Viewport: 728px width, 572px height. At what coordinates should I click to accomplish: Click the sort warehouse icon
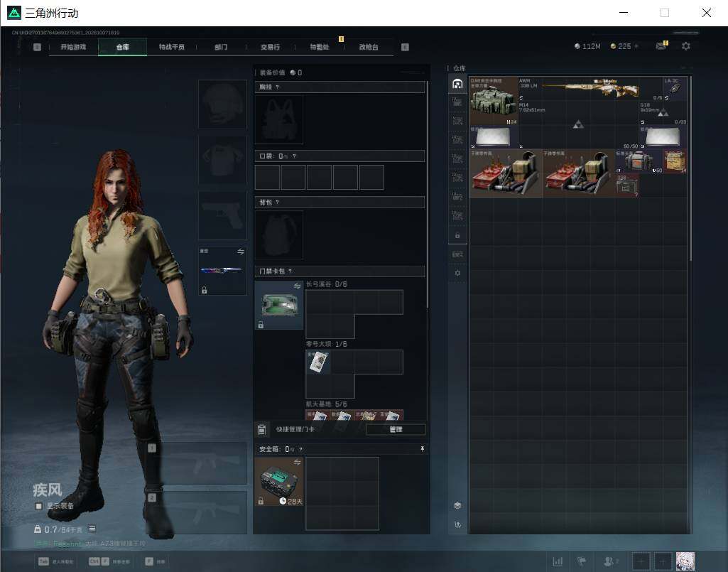(457, 524)
